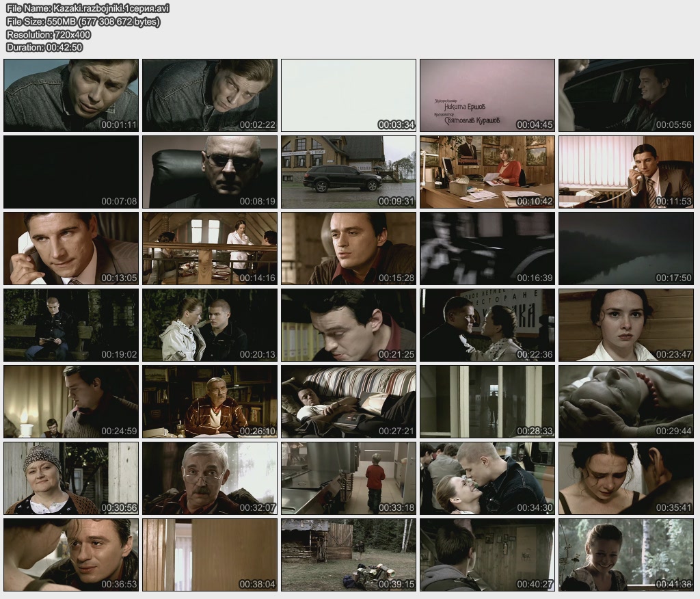Select the corridor frame at 00:28:33

tap(487, 401)
